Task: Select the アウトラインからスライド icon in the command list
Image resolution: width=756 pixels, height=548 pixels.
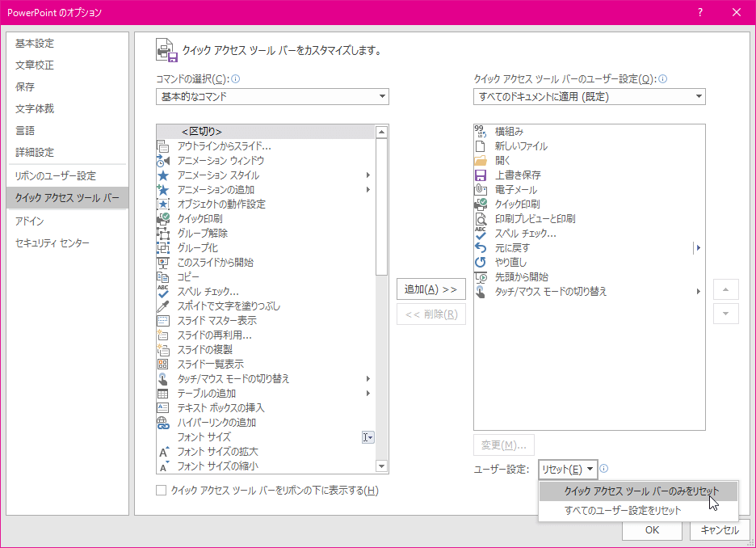Action: [163, 146]
